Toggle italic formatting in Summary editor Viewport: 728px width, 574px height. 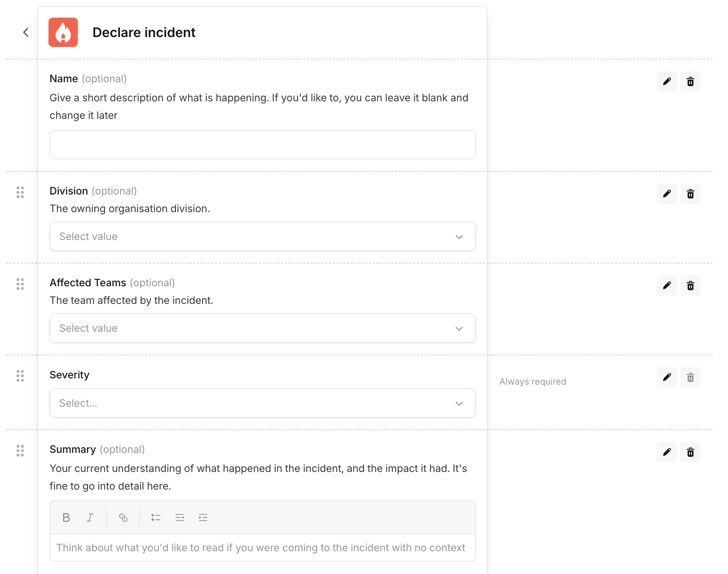click(x=90, y=517)
